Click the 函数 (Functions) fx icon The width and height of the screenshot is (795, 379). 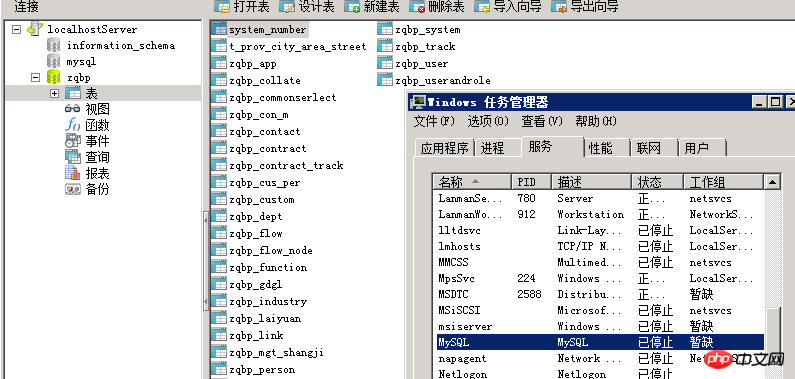[73, 125]
